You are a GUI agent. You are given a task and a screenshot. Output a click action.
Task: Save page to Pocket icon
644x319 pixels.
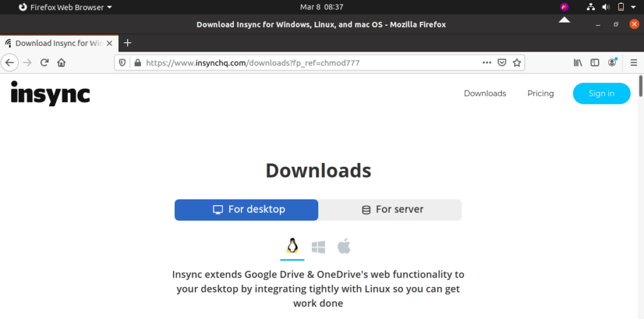(x=502, y=63)
